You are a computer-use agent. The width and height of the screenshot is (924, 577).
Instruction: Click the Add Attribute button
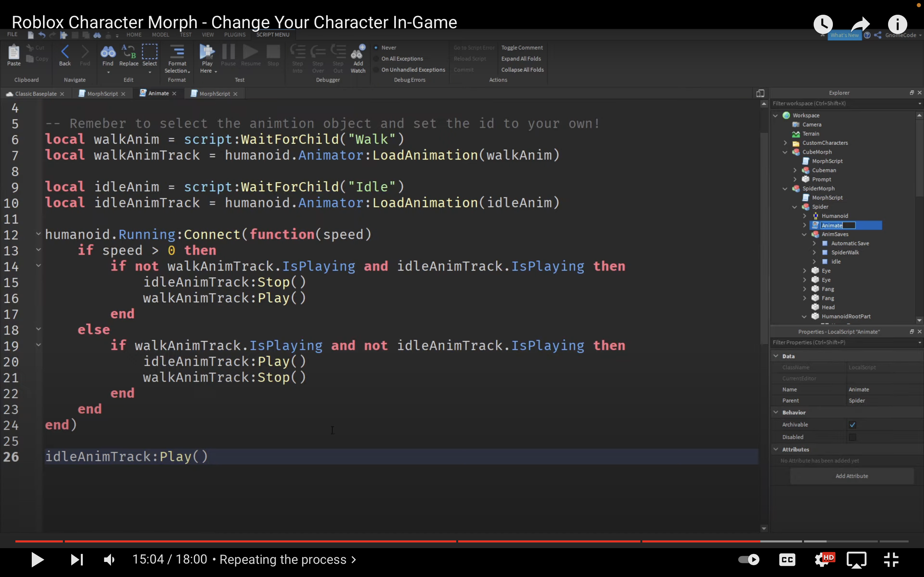(852, 475)
